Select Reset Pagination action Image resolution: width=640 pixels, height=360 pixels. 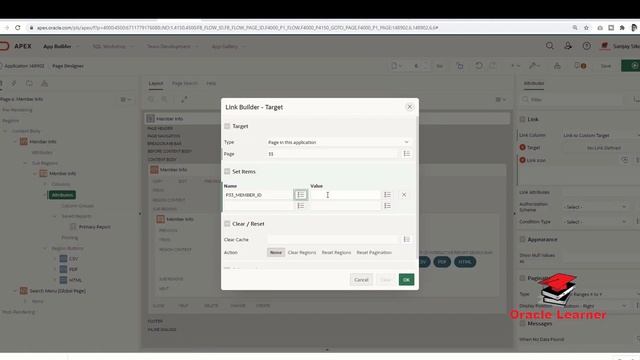click(x=374, y=252)
